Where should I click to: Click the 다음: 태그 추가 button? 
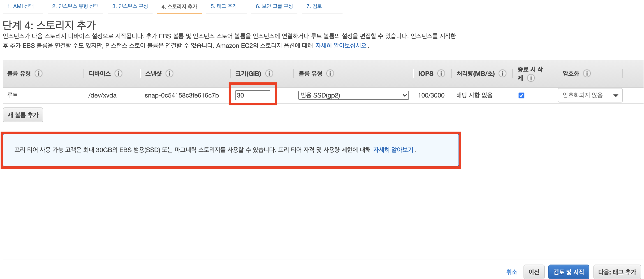(617, 272)
